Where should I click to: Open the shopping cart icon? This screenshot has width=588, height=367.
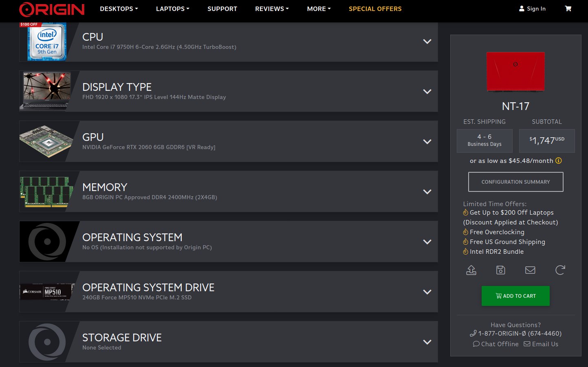tap(568, 9)
